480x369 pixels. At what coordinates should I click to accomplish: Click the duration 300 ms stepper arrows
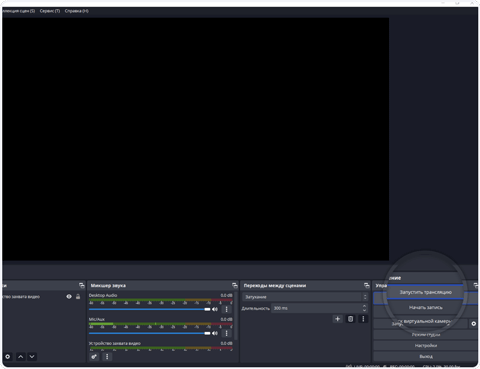point(364,308)
